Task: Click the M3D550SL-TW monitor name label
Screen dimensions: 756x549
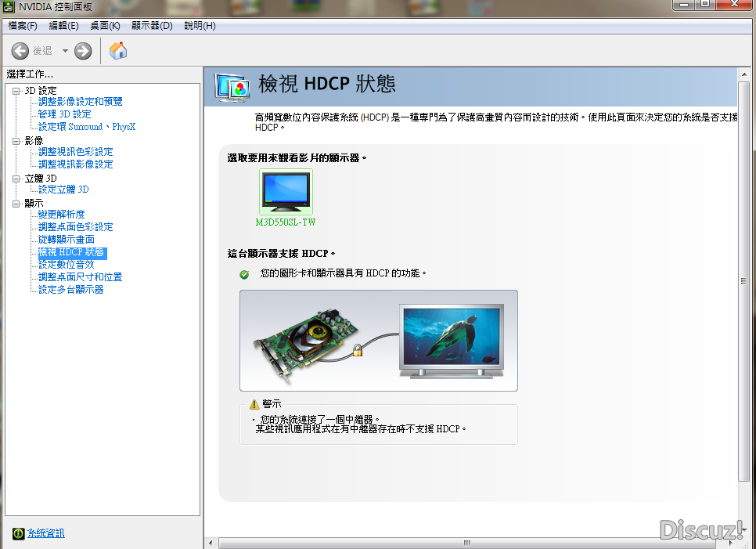Action: click(x=286, y=222)
